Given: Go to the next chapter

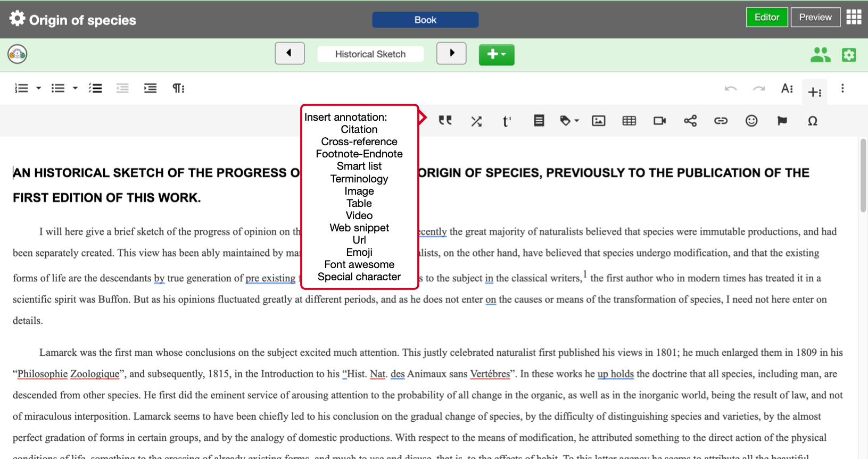Looking at the screenshot, I should [x=451, y=53].
